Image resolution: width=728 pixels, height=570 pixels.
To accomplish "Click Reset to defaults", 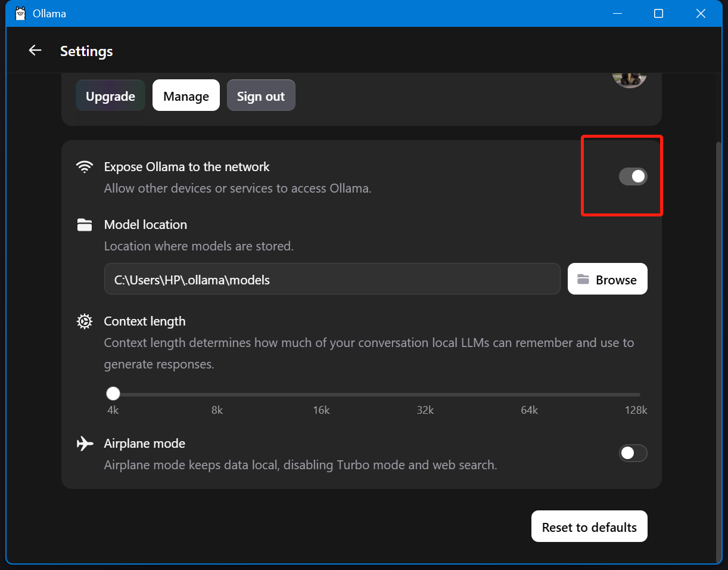I will (x=589, y=526).
